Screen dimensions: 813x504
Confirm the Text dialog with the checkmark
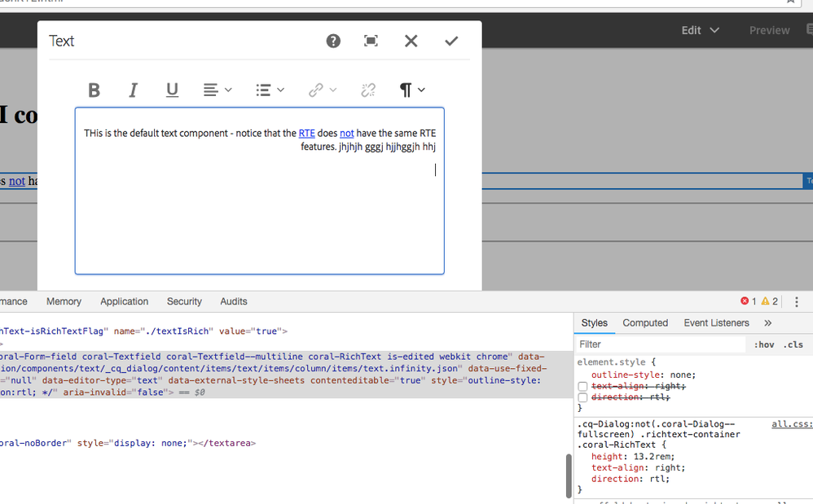pos(451,41)
